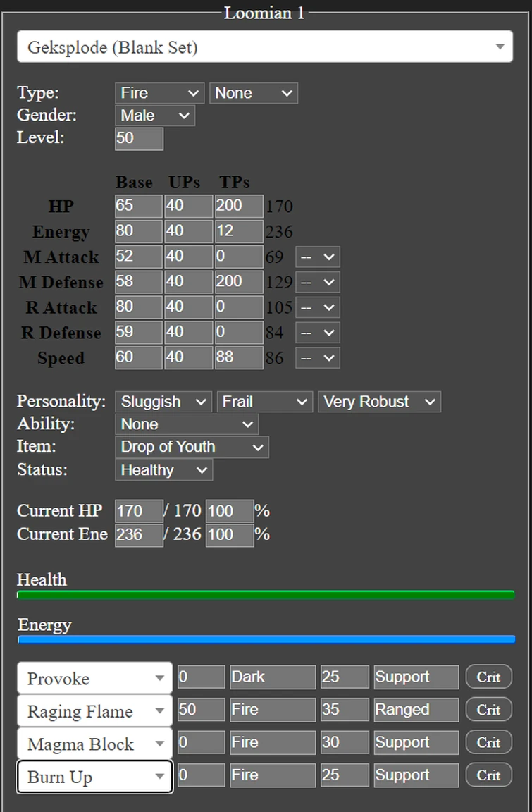
Task: Toggle Crit for Burn Up move
Action: click(488, 775)
